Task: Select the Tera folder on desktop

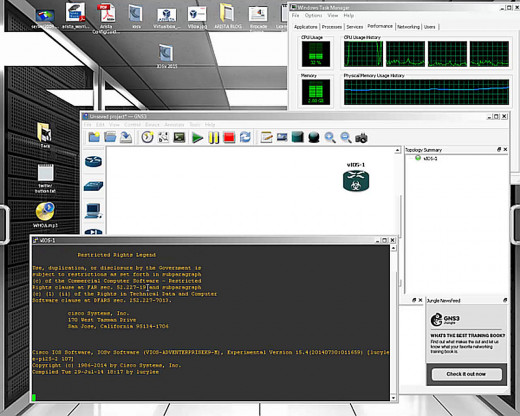Action: pyautogui.click(x=45, y=135)
